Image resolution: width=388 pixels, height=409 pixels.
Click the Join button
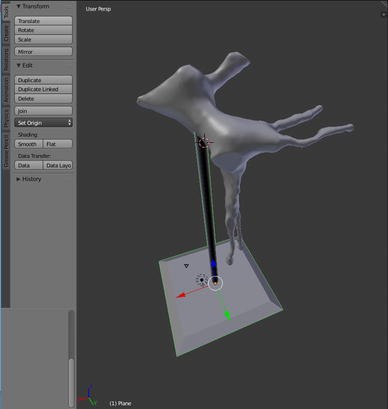[43, 111]
